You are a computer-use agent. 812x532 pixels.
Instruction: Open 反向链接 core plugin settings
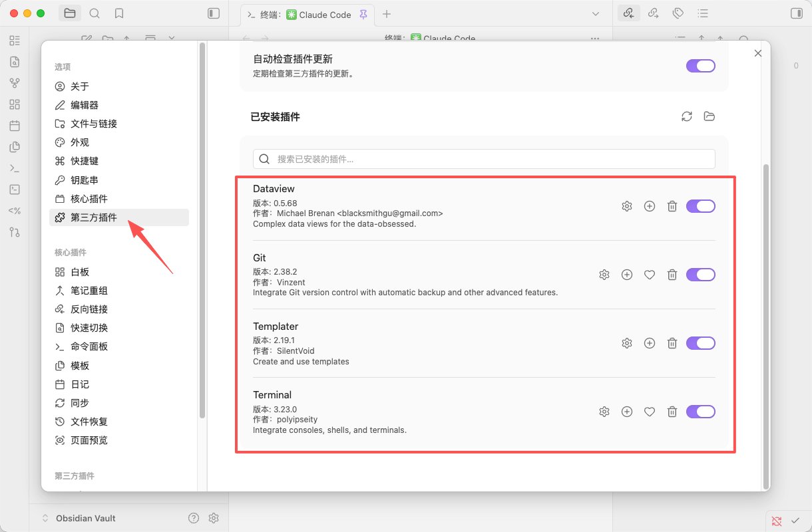point(119,309)
